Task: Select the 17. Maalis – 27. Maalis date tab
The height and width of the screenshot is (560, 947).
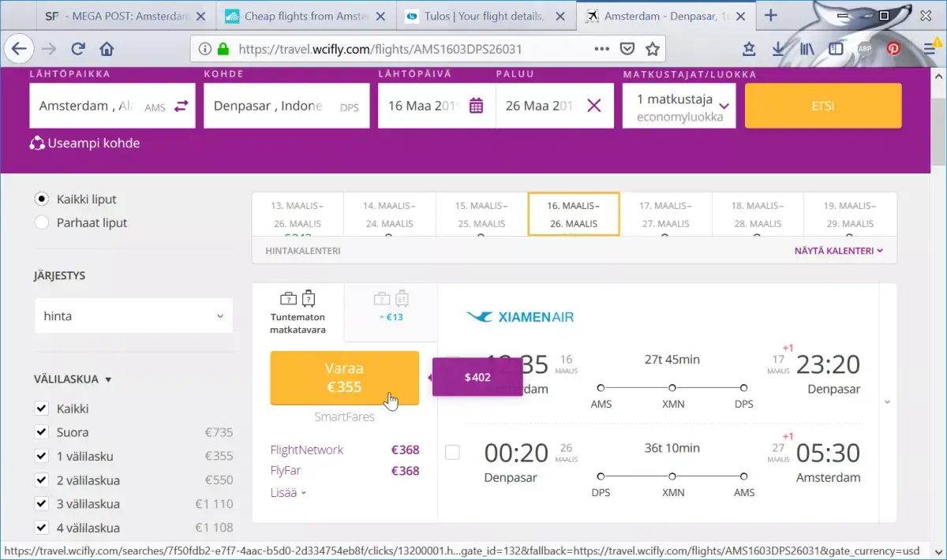Action: [665, 214]
